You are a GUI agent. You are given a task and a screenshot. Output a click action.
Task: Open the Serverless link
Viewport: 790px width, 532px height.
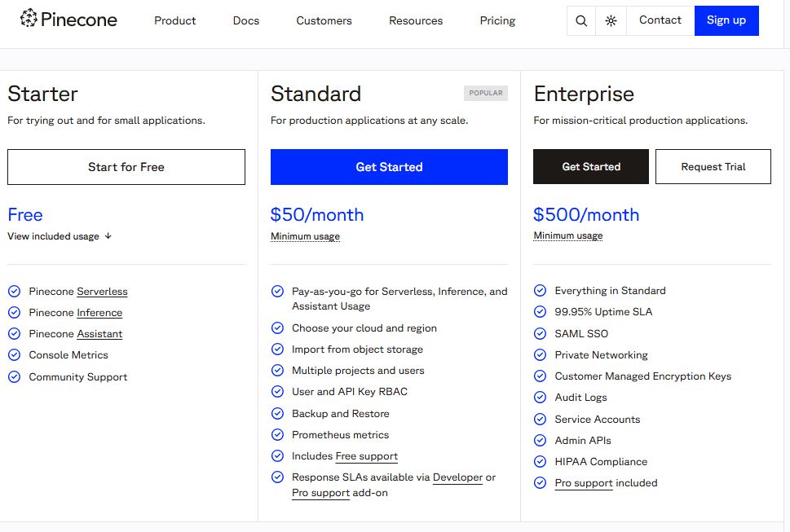(102, 292)
